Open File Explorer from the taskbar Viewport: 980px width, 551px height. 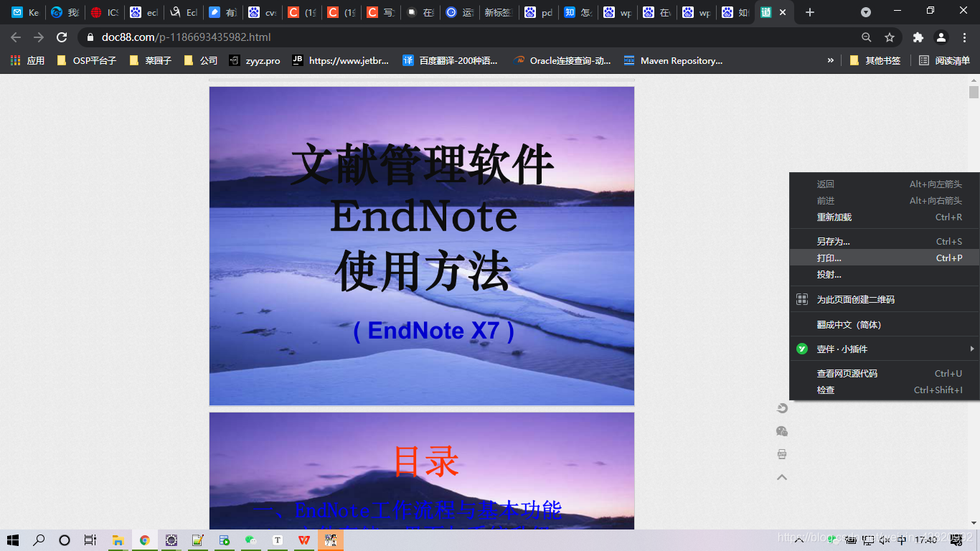[118, 540]
